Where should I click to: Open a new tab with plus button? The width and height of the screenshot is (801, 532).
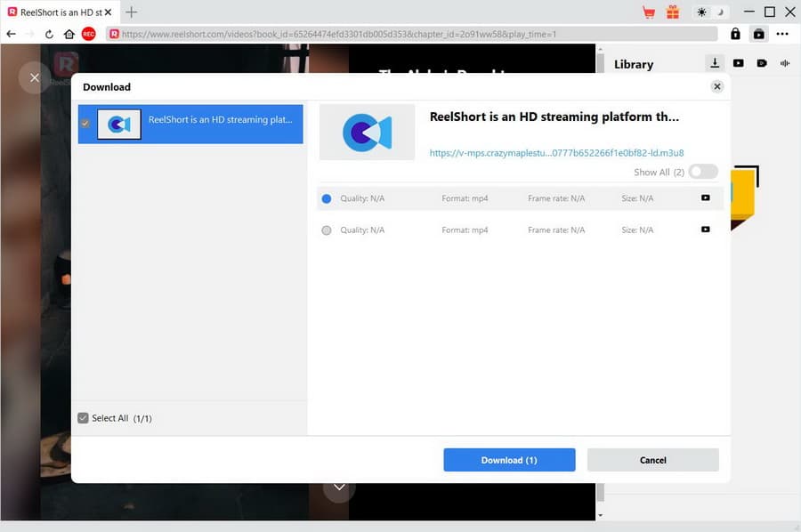[132, 12]
